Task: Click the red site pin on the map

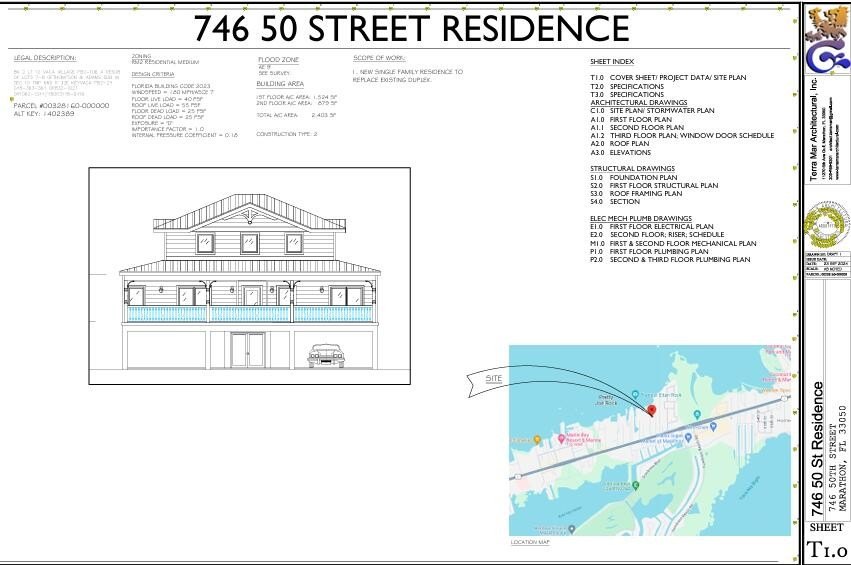Action: point(651,409)
